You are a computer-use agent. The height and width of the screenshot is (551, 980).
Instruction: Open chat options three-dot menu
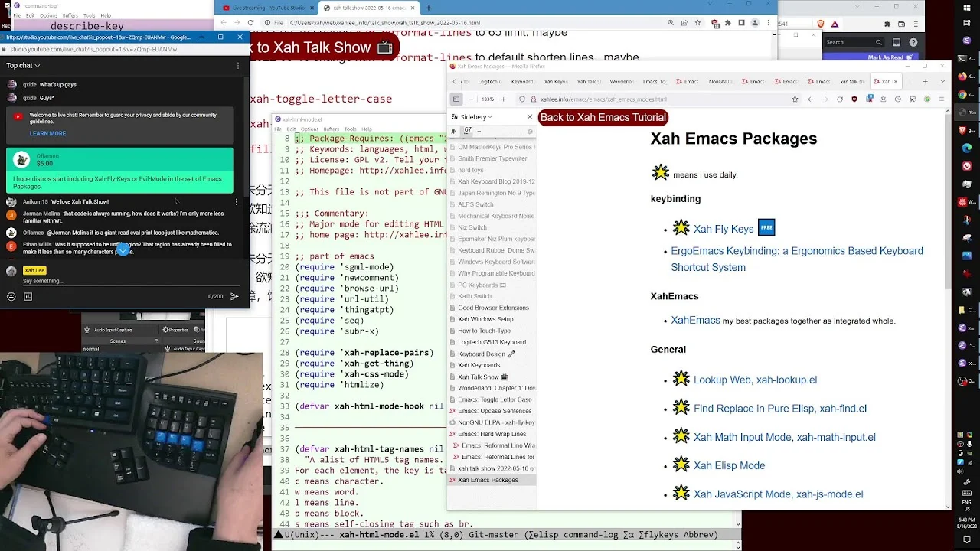coord(238,66)
